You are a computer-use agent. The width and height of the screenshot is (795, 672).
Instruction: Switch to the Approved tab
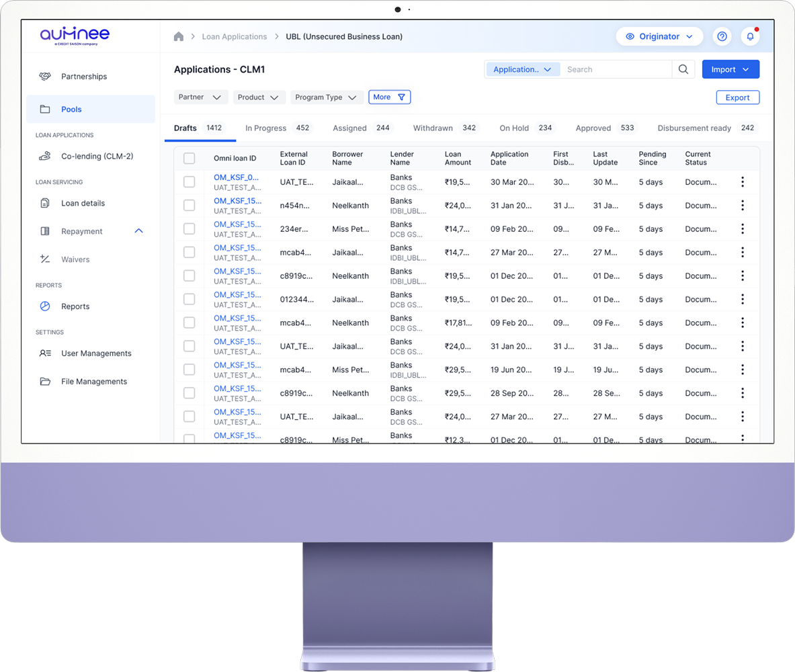coord(593,128)
